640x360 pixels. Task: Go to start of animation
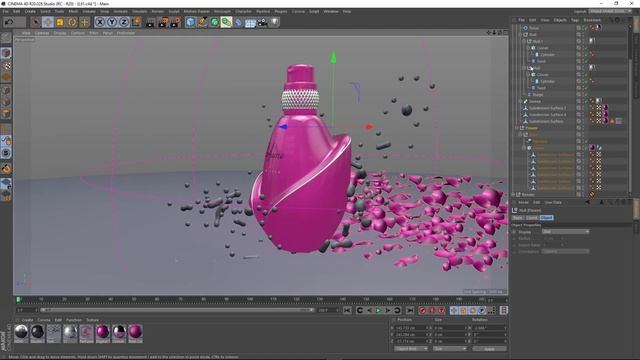347,311
